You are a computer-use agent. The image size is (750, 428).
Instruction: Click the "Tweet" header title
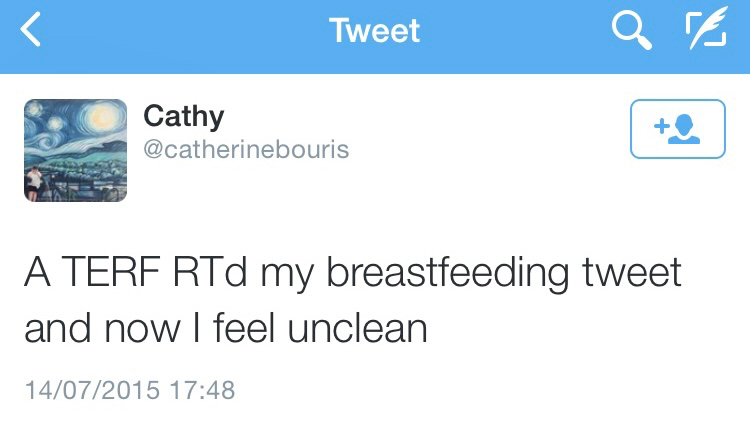pos(375,31)
